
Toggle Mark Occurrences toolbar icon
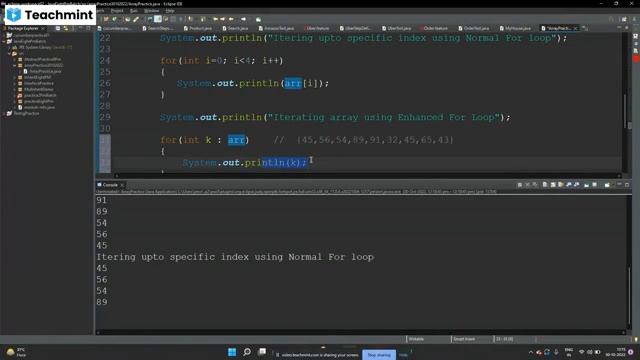pyautogui.click(x=158, y=19)
